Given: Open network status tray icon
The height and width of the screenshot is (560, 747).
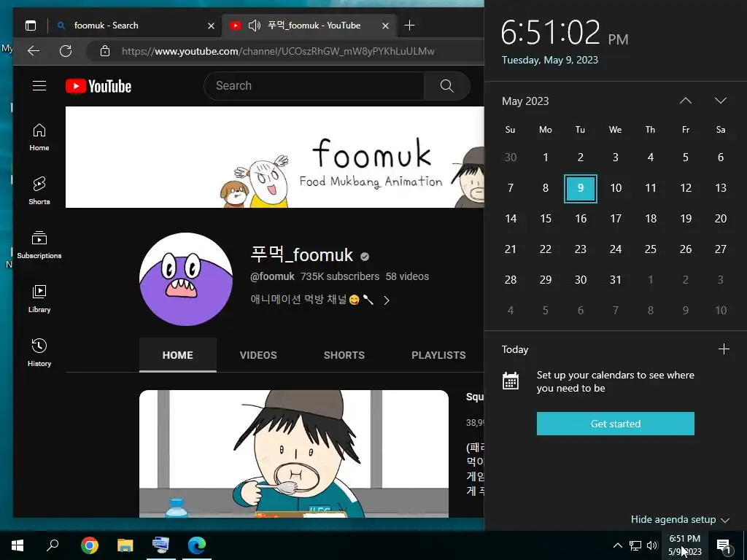Looking at the screenshot, I should point(635,545).
